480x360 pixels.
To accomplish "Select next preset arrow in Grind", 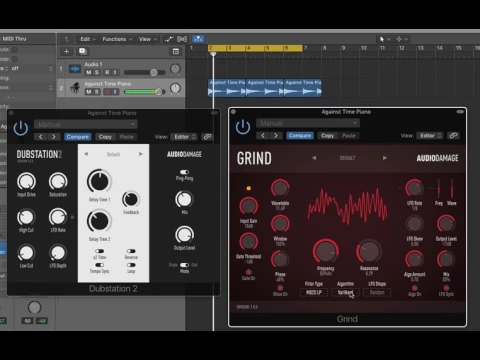I will [x=385, y=158].
